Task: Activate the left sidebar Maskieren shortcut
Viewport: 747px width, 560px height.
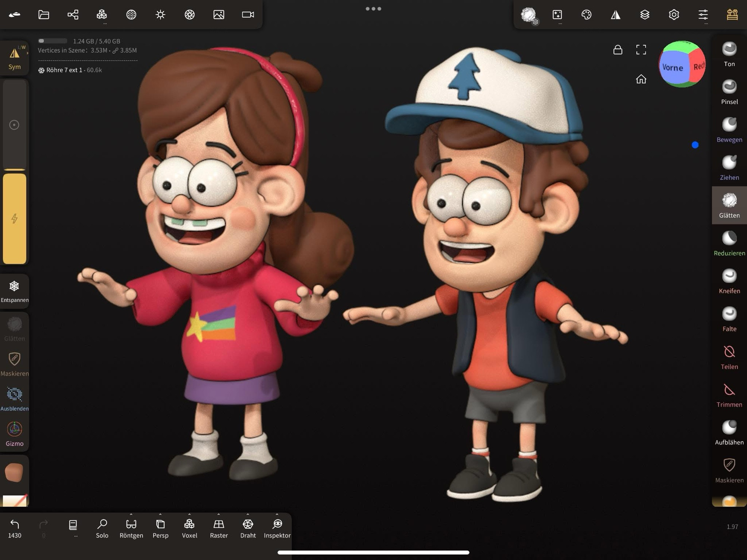Action: (x=15, y=364)
